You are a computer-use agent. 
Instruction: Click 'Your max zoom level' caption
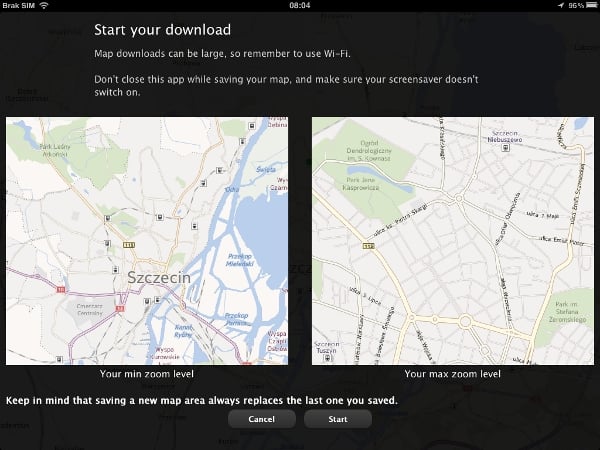point(453,374)
